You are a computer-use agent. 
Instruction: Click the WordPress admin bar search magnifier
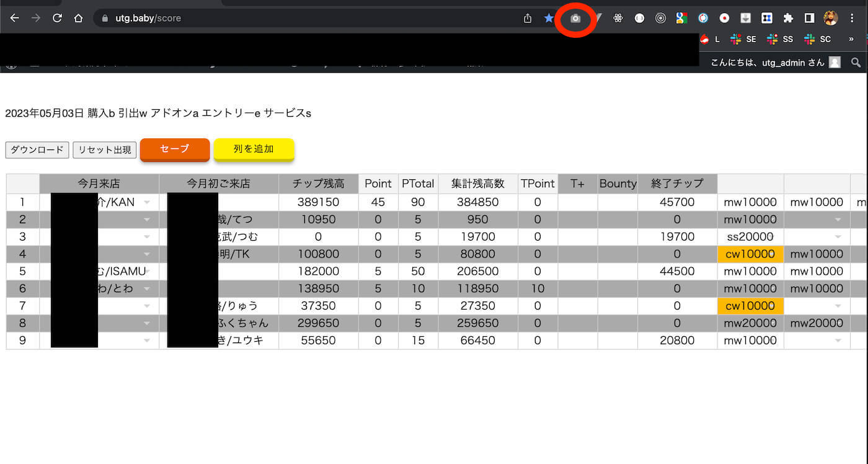(x=856, y=62)
